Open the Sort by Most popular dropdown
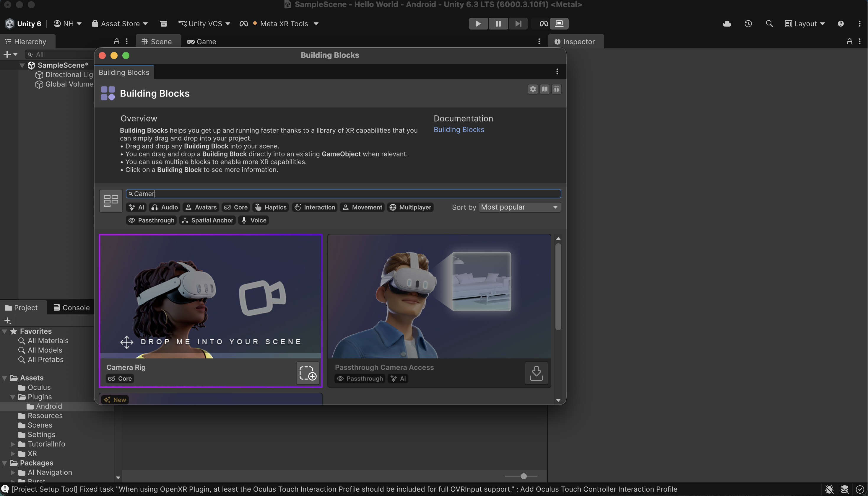The image size is (868, 496). tap(519, 207)
